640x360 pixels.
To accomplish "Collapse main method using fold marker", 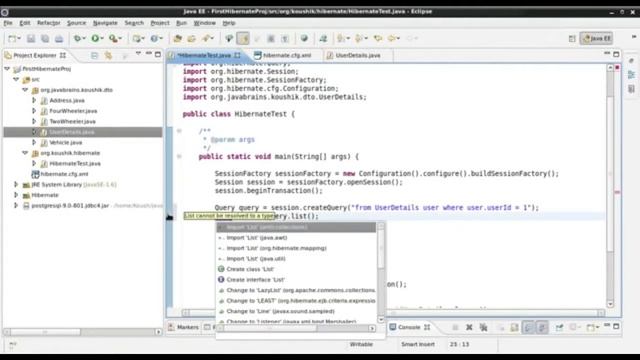I will tap(179, 156).
